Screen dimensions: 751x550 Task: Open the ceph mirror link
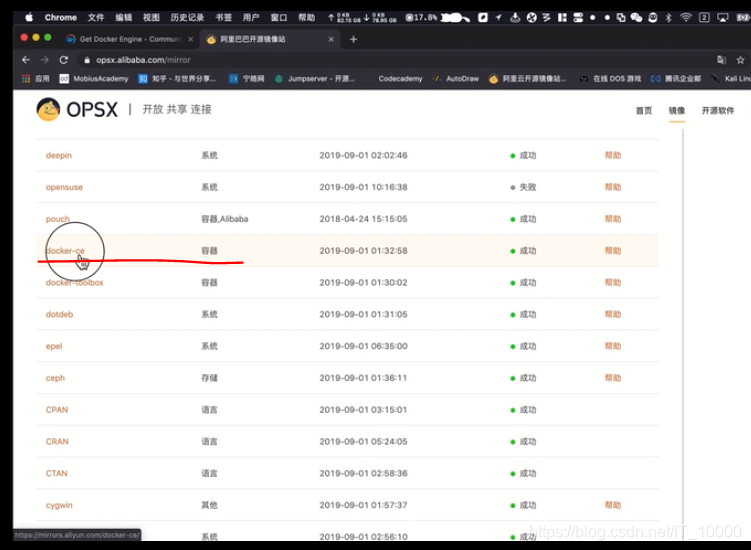55,378
